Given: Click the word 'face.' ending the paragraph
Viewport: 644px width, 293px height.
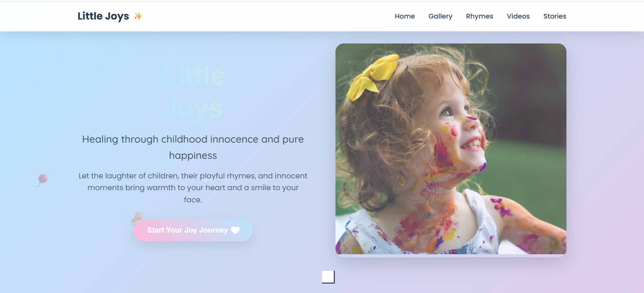Looking at the screenshot, I should [193, 200].
